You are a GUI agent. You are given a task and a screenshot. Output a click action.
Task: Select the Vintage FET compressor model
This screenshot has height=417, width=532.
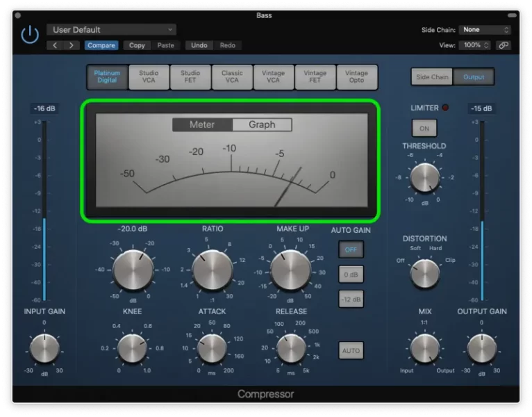pyautogui.click(x=315, y=76)
